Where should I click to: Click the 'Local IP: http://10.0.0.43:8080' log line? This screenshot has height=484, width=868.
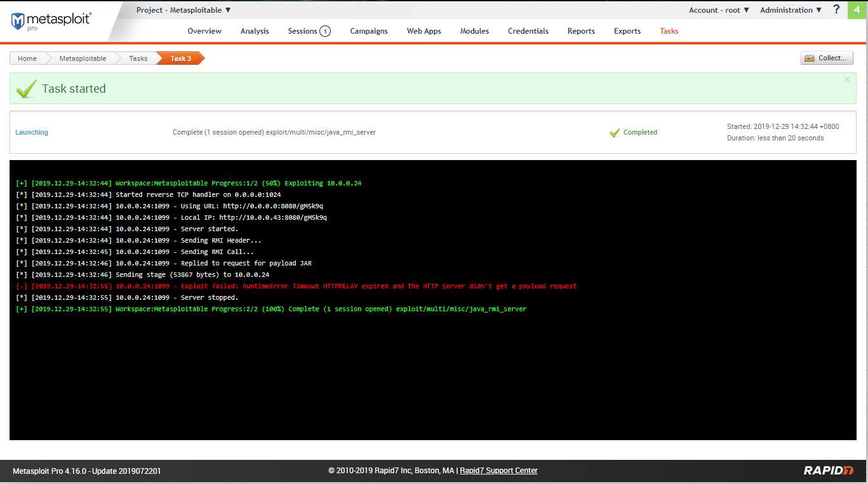pyautogui.click(x=171, y=218)
